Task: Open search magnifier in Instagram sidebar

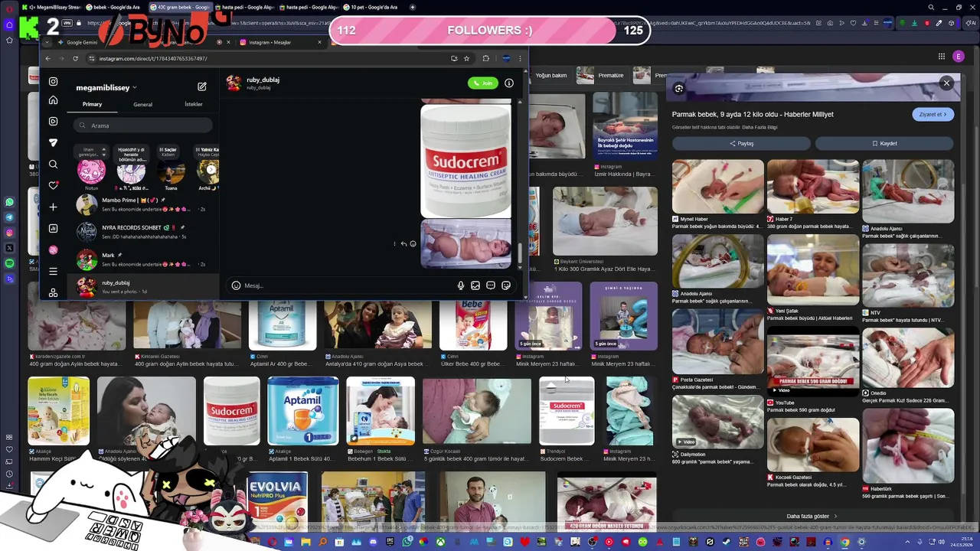Action: [x=53, y=164]
